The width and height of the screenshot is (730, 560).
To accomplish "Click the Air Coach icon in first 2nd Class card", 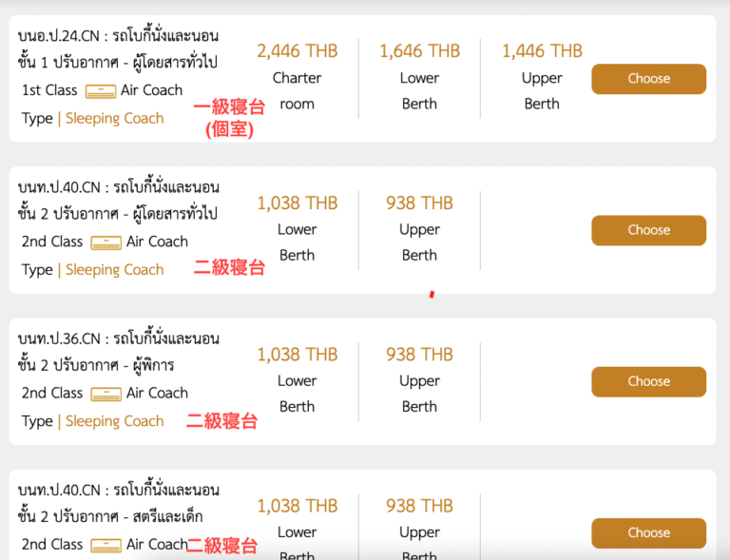I will pos(106,242).
